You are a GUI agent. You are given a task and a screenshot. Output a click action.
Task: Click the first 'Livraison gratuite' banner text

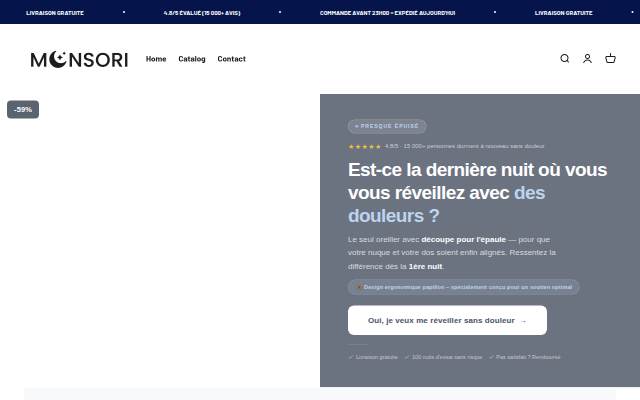click(x=55, y=13)
